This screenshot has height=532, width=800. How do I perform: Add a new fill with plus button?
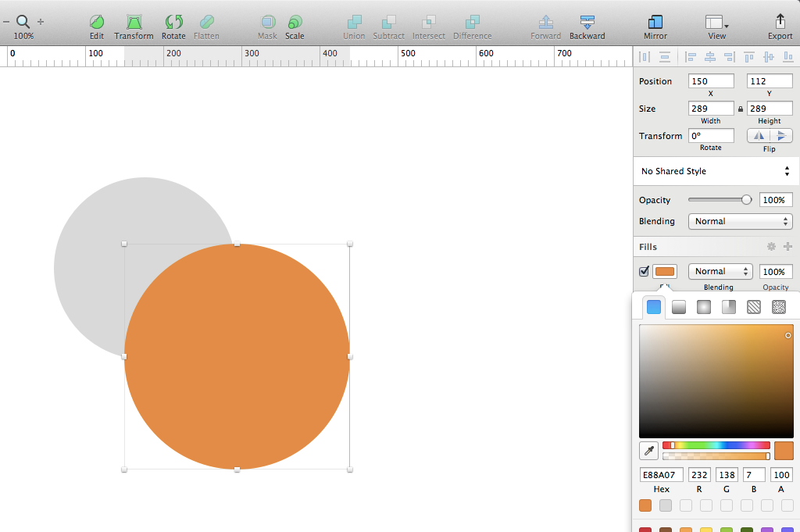click(x=787, y=247)
